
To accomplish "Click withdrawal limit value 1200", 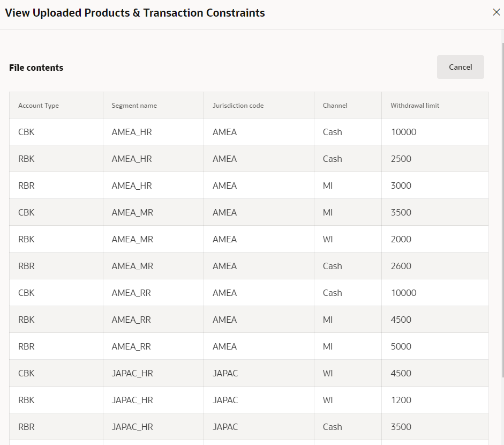I will [401, 400].
